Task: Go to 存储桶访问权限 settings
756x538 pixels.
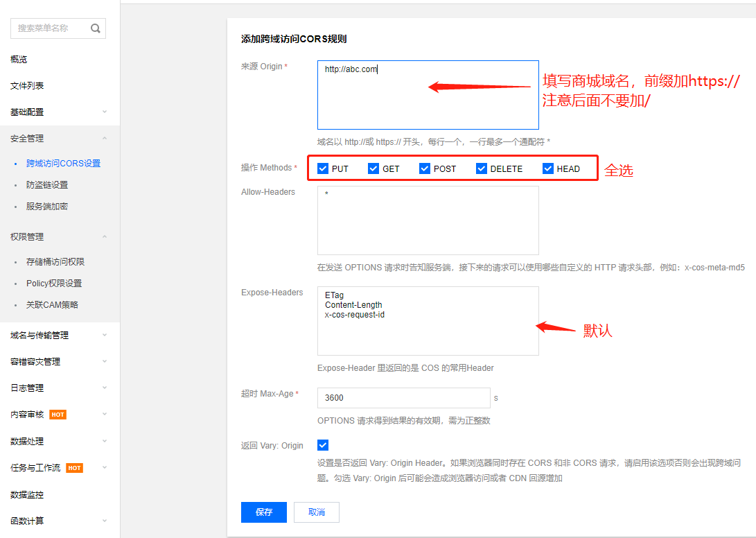Action: 55,262
